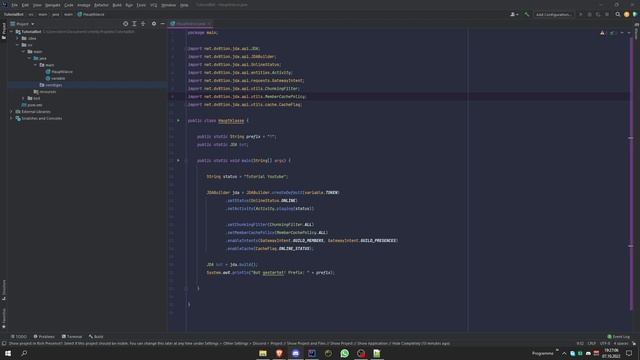
Task: Open the File menu
Action: click(x=15, y=5)
